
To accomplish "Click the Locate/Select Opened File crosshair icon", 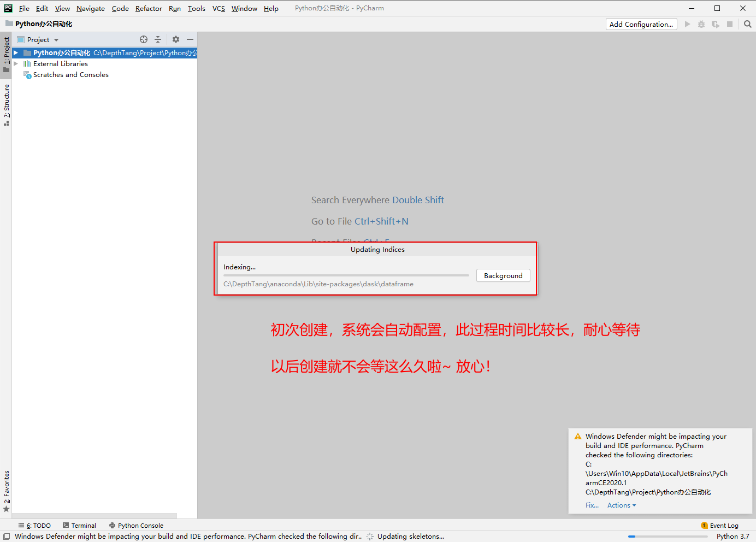I will pyautogui.click(x=144, y=39).
